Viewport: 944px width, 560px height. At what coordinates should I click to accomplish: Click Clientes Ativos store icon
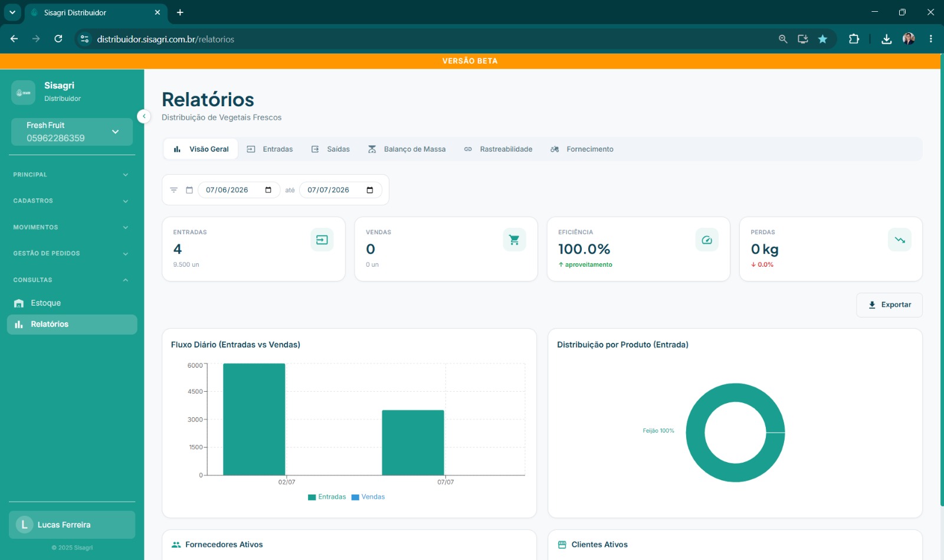pos(562,545)
